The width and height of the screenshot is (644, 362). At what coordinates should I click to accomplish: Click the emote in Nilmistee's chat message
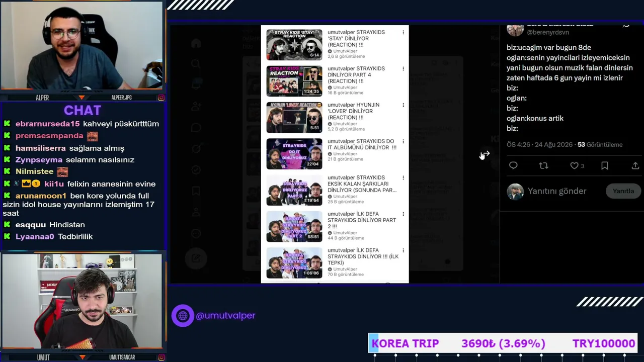[62, 171]
